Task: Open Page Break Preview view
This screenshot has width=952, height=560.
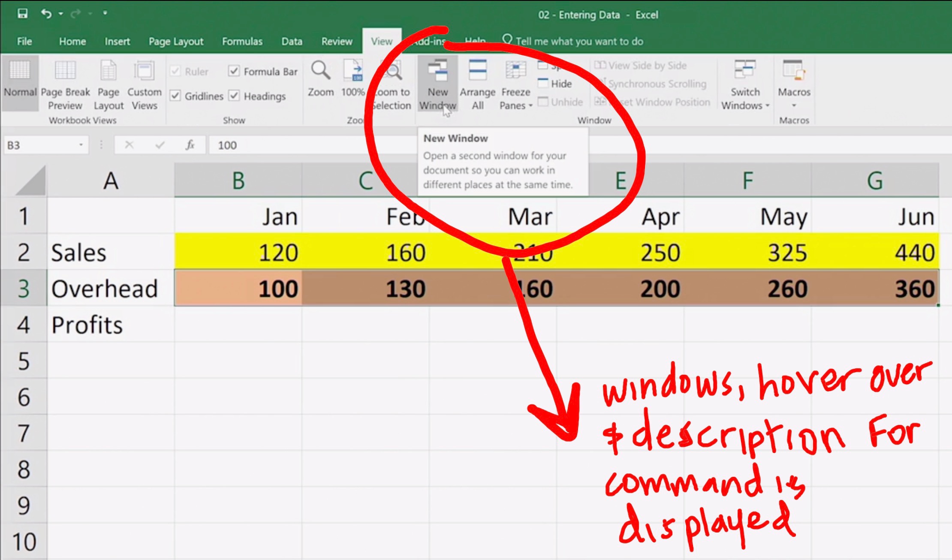Action: 65,85
